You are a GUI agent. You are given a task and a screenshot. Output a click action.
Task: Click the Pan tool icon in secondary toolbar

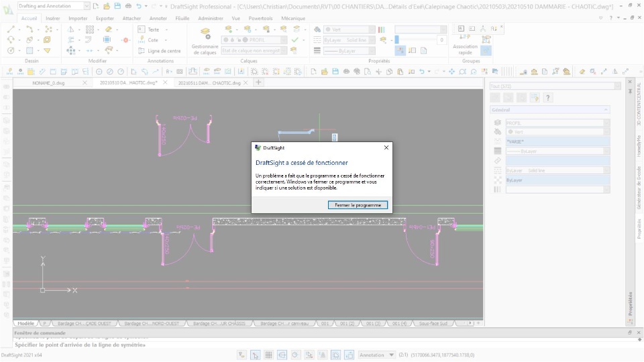(x=451, y=72)
